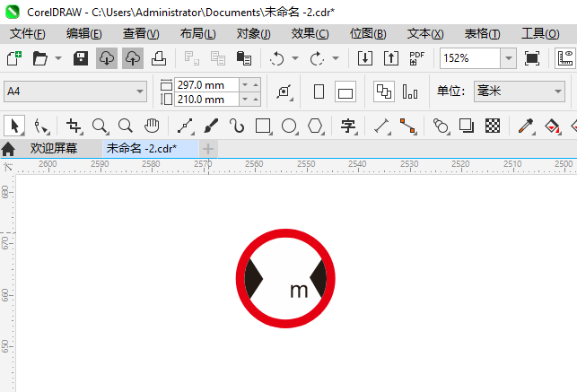Click the Import icon
577x392 pixels.
click(x=365, y=58)
